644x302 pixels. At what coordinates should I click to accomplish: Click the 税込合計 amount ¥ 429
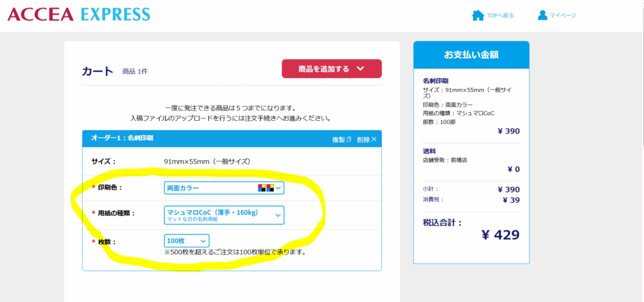pos(500,235)
